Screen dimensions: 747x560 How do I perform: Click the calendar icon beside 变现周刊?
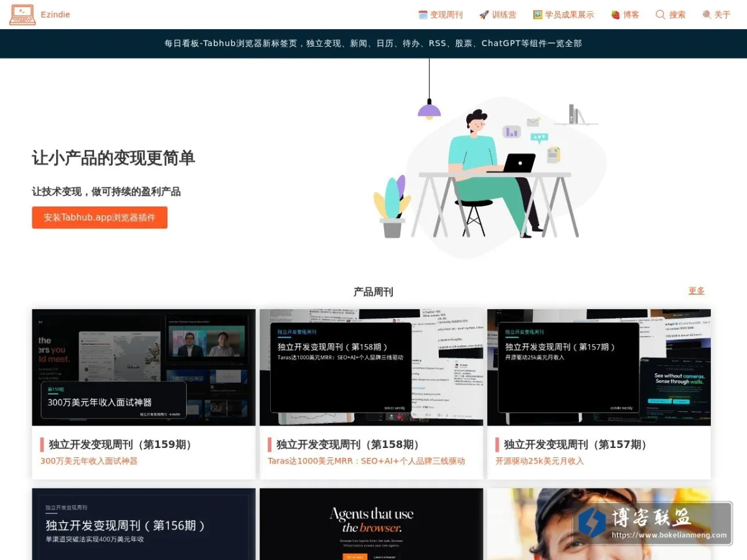coord(423,14)
